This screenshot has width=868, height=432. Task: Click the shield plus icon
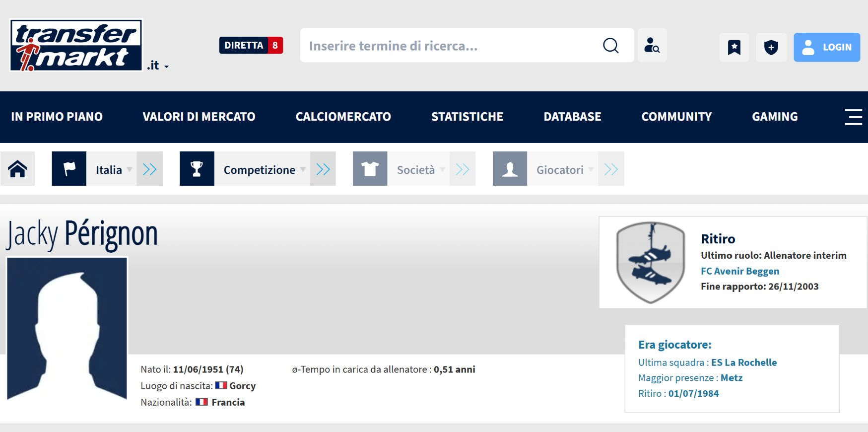pos(771,47)
